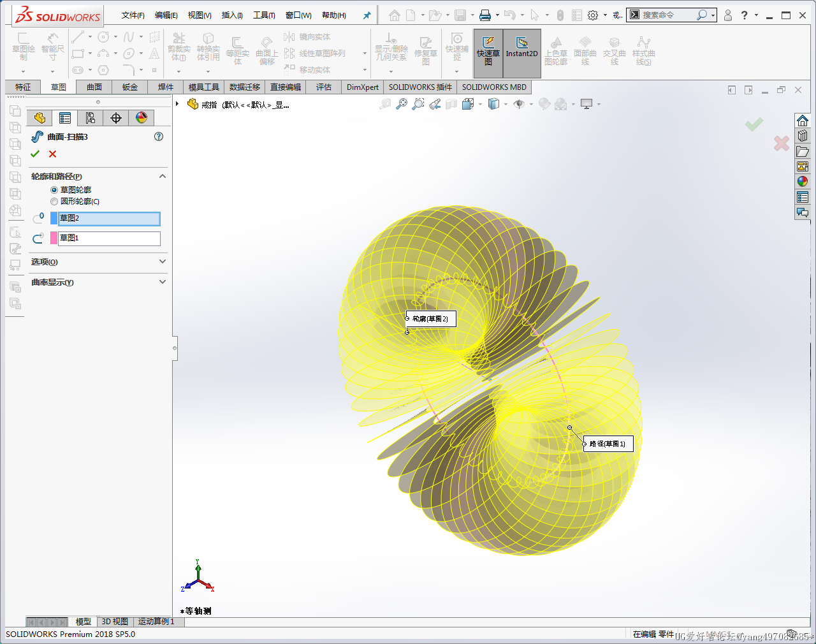Open 线性草图阵列 dropdown arrow
Screen dimensions: 816x644
365,54
